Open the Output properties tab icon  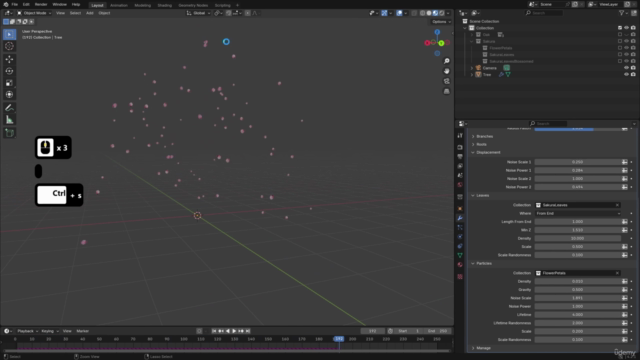[x=460, y=157]
